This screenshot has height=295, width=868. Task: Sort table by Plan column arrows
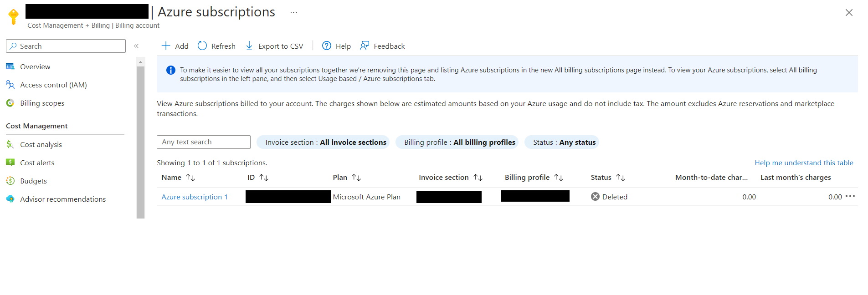click(356, 178)
